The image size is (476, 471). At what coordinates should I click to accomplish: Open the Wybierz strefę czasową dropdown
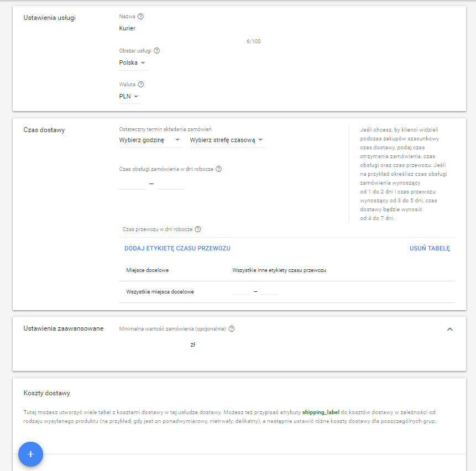(227, 140)
